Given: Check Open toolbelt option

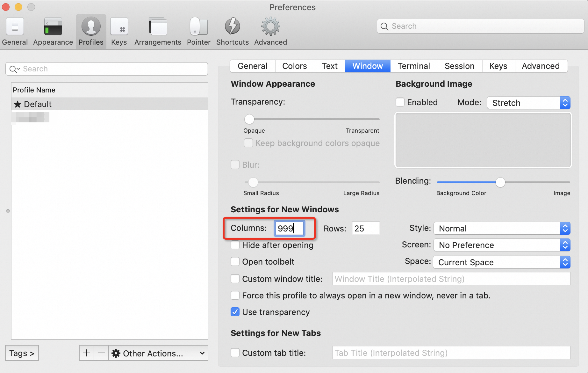Looking at the screenshot, I should [x=235, y=261].
